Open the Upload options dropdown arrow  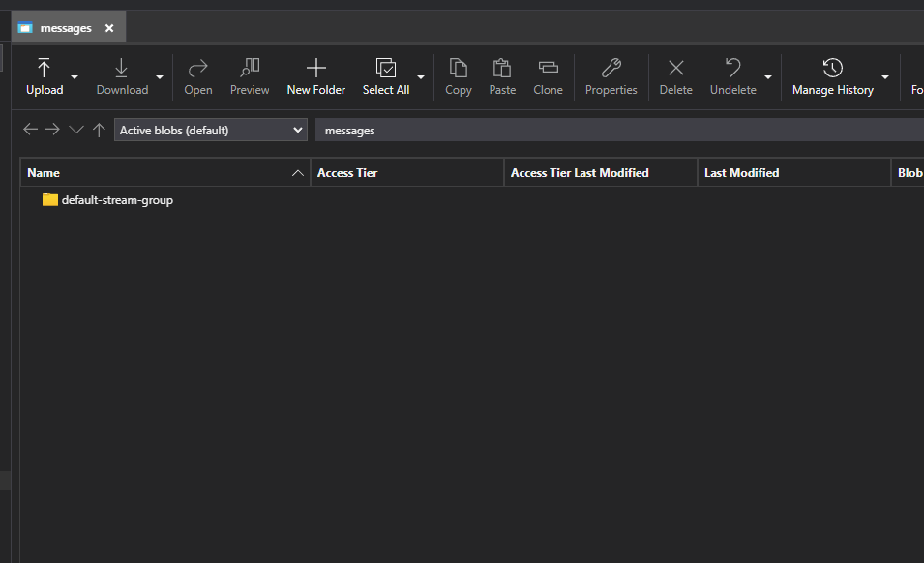75,77
